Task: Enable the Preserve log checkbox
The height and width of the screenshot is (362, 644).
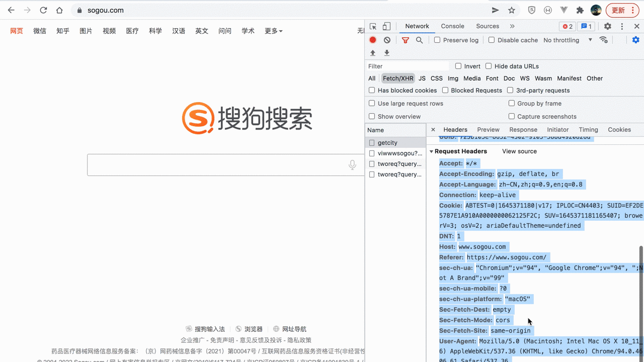Action: (x=437, y=40)
